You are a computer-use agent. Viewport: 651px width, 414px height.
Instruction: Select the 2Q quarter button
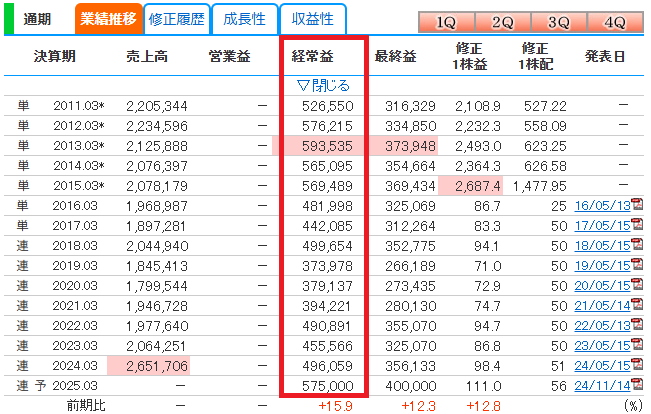(x=502, y=22)
